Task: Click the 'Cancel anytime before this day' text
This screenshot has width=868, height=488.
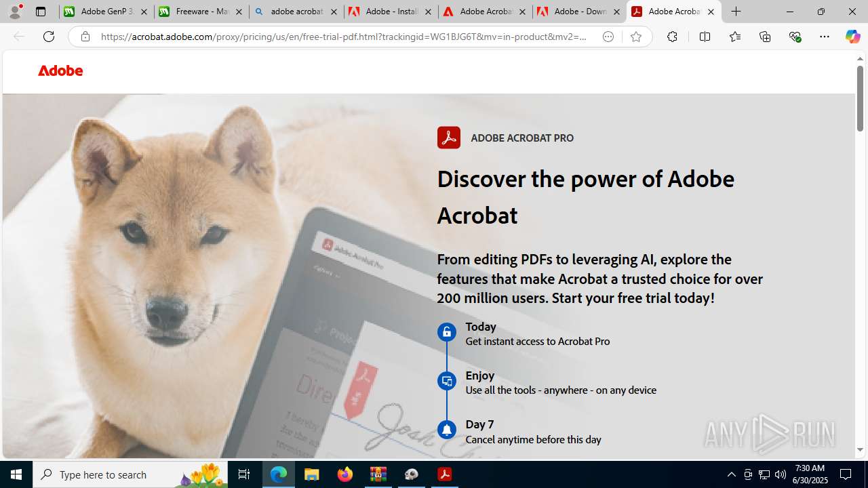Action: (x=533, y=440)
